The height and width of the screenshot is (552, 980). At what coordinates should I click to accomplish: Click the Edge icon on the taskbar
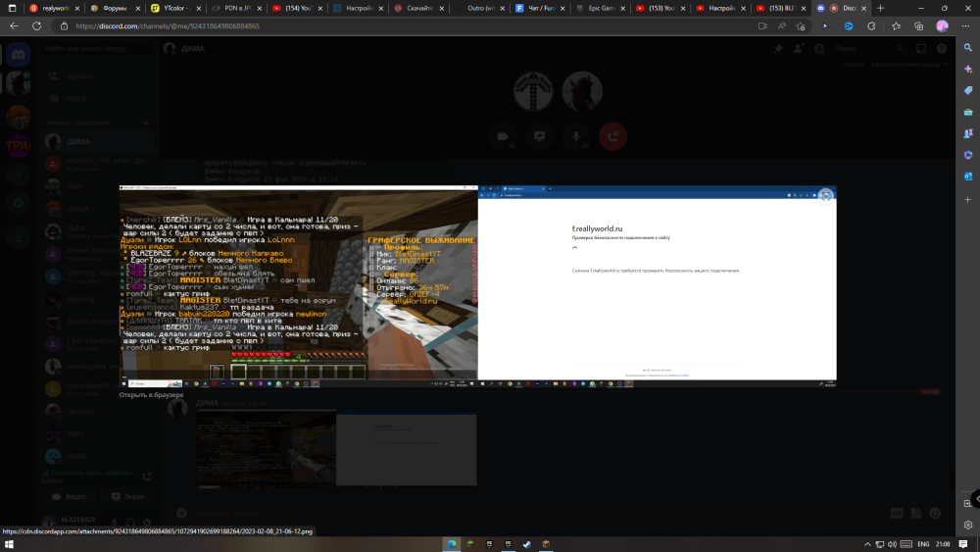pos(452,544)
